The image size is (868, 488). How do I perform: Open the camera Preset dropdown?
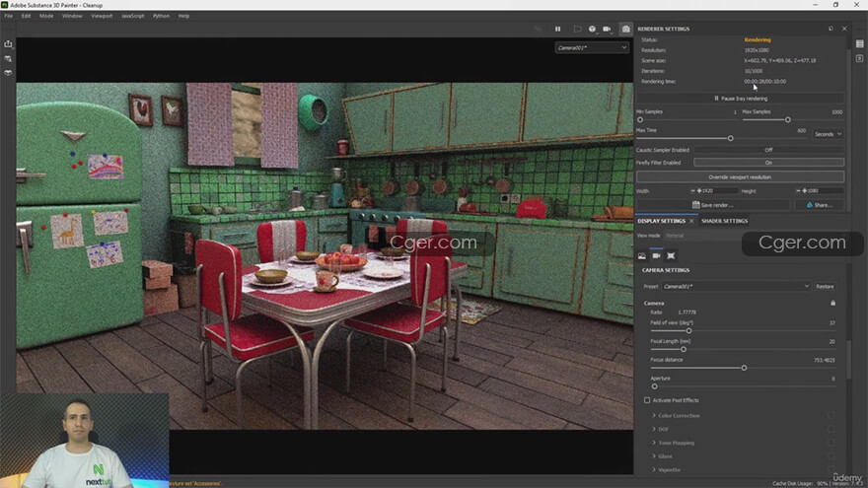pos(736,287)
